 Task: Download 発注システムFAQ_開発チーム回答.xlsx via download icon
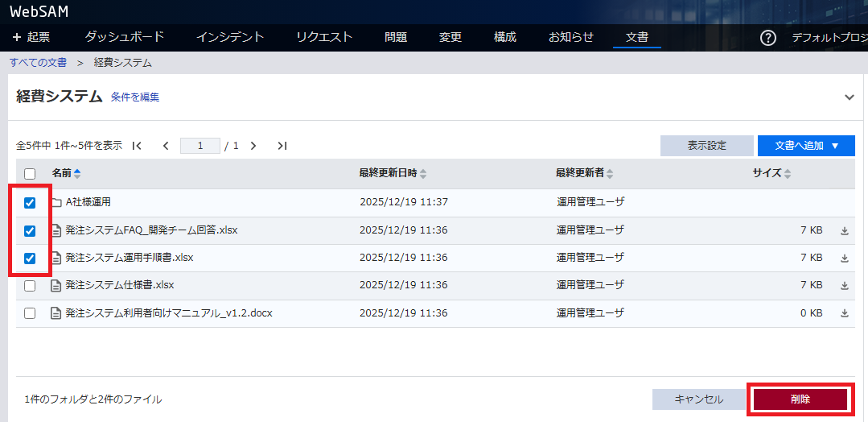(845, 231)
